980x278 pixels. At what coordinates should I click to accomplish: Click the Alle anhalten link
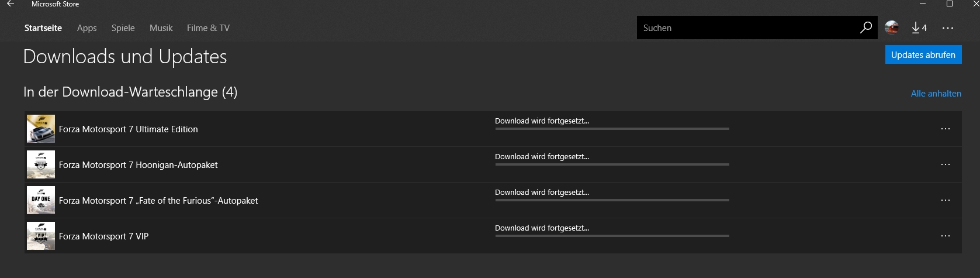click(936, 94)
